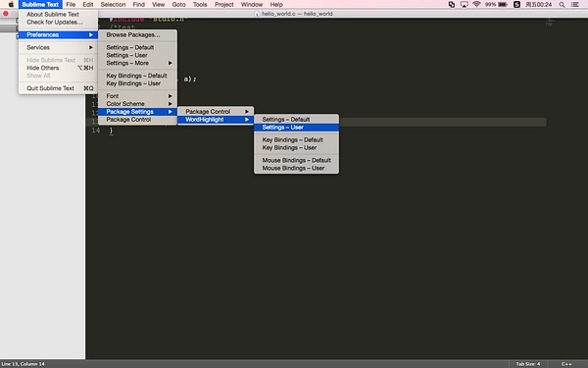Expand the Settings – More submenu

[x=137, y=63]
